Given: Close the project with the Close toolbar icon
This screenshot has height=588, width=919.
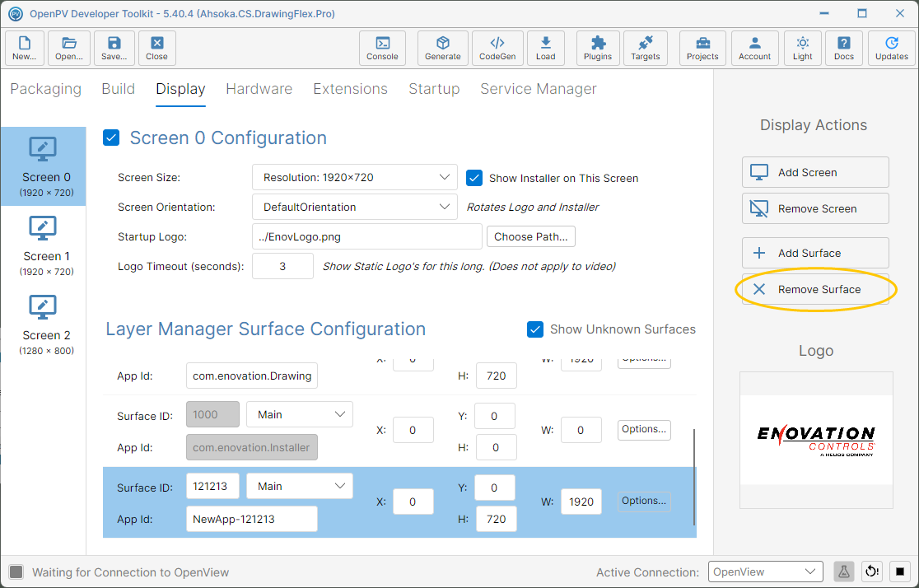Looking at the screenshot, I should (x=157, y=48).
